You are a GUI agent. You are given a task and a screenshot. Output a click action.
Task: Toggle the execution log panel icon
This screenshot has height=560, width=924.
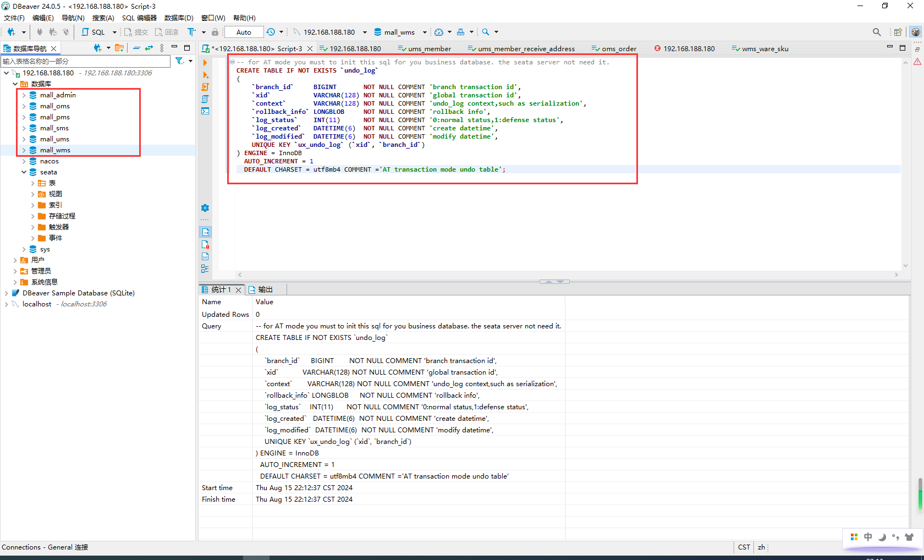(205, 244)
